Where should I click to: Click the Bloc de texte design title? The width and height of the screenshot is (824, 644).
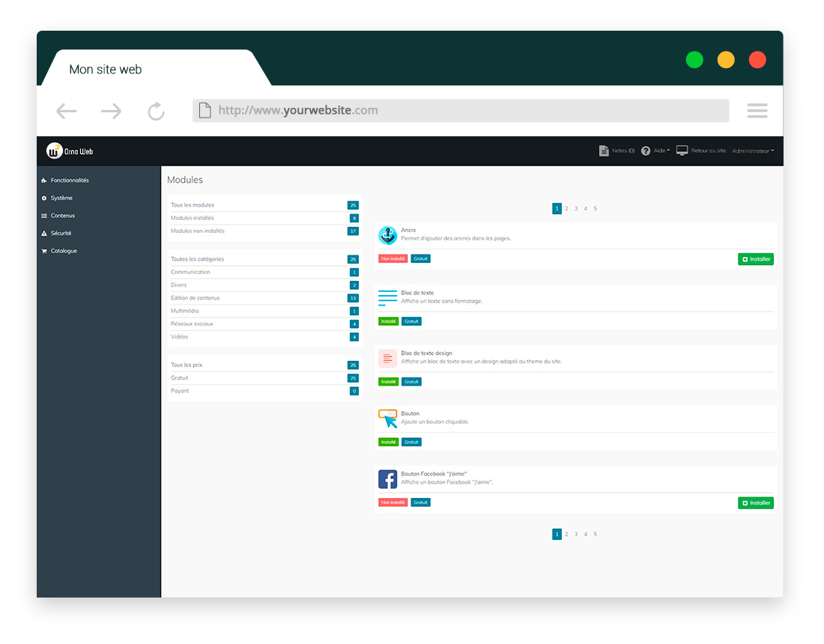(x=427, y=353)
